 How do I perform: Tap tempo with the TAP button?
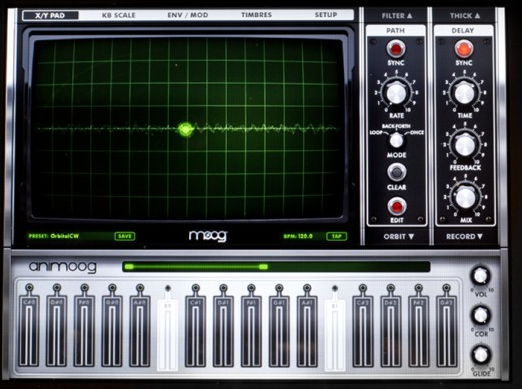click(337, 236)
